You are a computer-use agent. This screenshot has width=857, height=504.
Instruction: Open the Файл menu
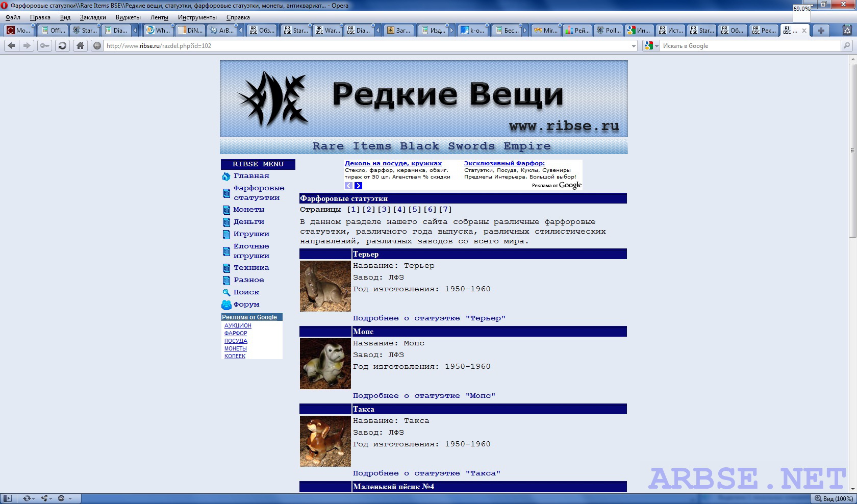pos(13,17)
